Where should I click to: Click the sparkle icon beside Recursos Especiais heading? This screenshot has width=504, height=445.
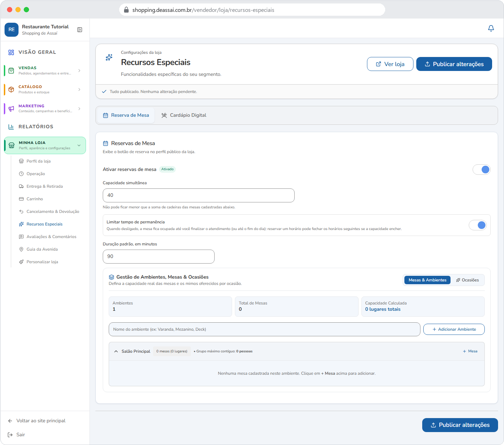(x=109, y=57)
